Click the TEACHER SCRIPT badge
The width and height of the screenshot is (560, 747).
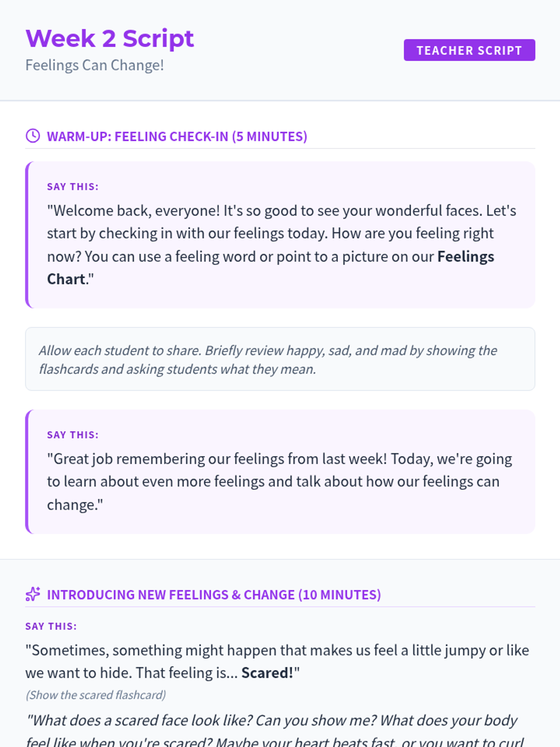(x=469, y=50)
